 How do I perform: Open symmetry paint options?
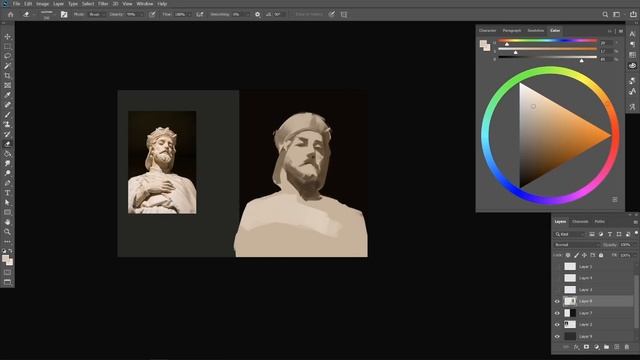344,14
